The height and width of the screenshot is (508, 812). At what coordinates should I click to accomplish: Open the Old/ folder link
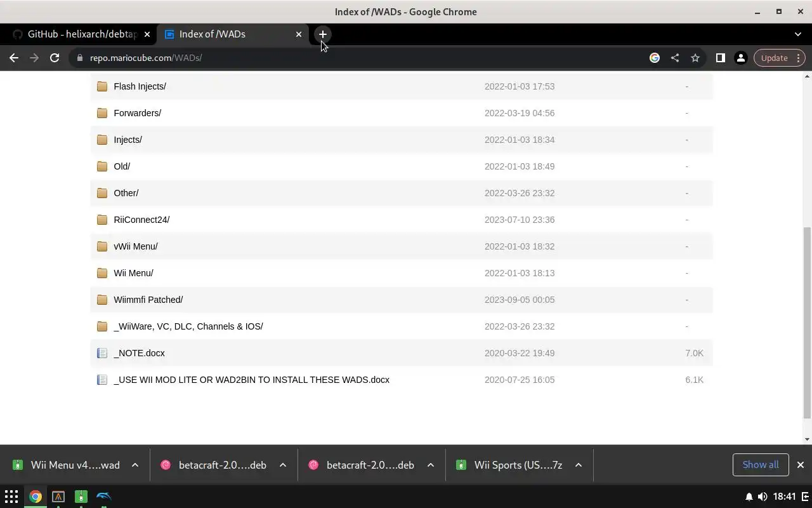click(x=122, y=166)
